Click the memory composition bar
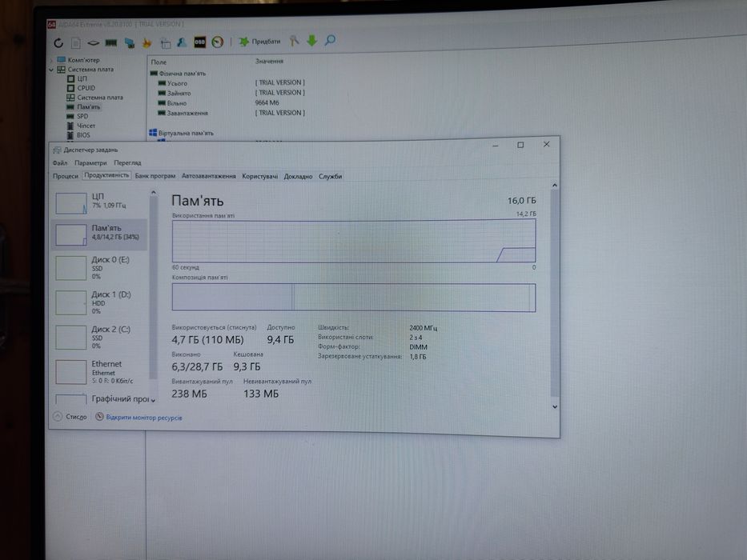This screenshot has width=747, height=560. coord(354,298)
